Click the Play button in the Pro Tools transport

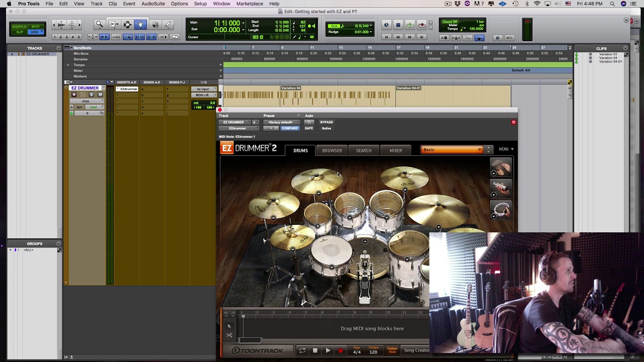[x=410, y=25]
